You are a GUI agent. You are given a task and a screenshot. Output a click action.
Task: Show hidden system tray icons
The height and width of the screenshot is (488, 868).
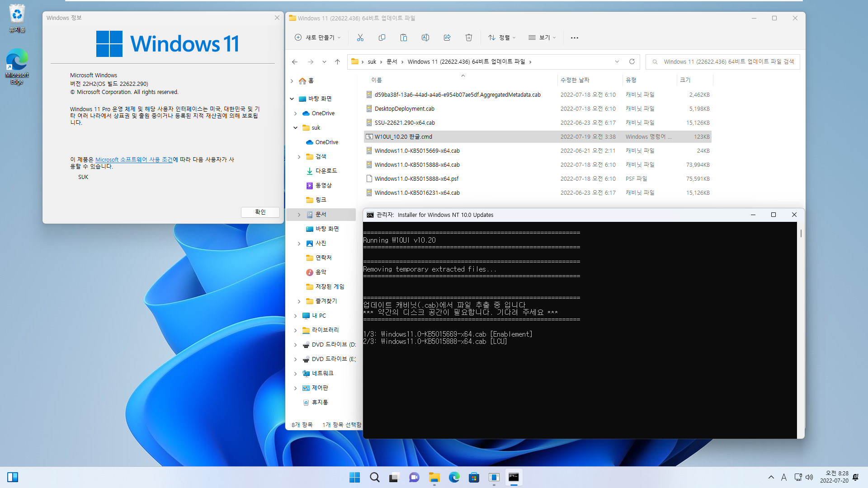(x=771, y=477)
